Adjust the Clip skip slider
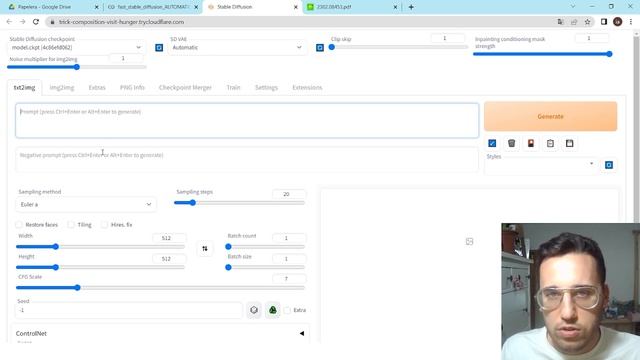This screenshot has width=640, height=360. 399,47
